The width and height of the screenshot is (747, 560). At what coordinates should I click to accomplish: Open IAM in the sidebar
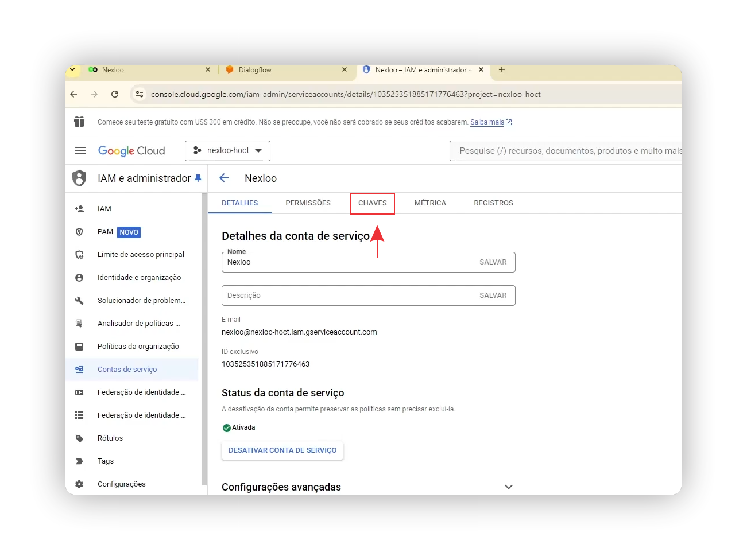click(104, 209)
